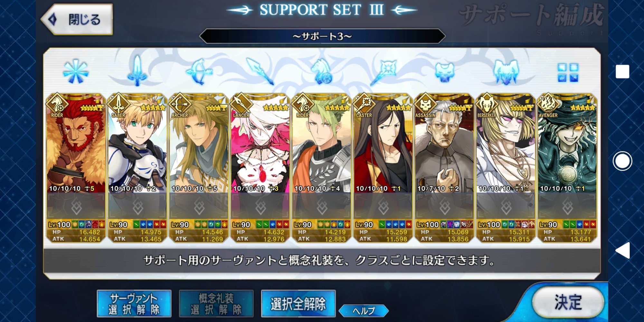
Task: Select the Assassin class skull icon
Action: [x=445, y=71]
